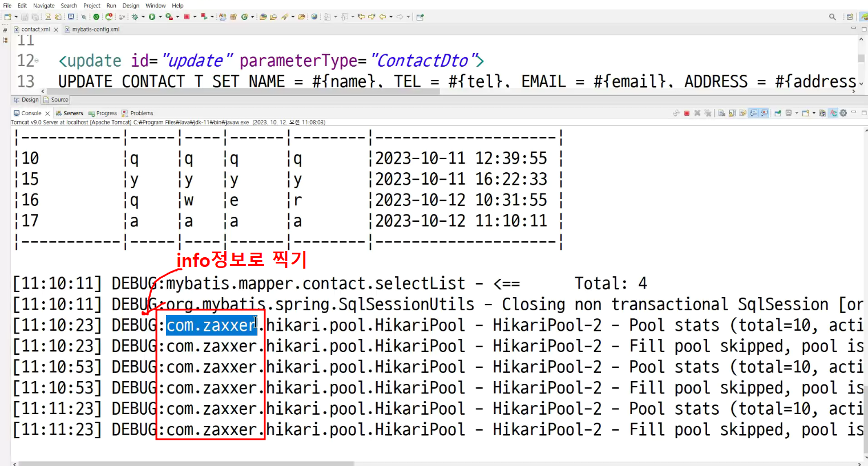This screenshot has width=868, height=466.
Task: Expand the Run dropdown arrow
Action: pyautogui.click(x=160, y=17)
